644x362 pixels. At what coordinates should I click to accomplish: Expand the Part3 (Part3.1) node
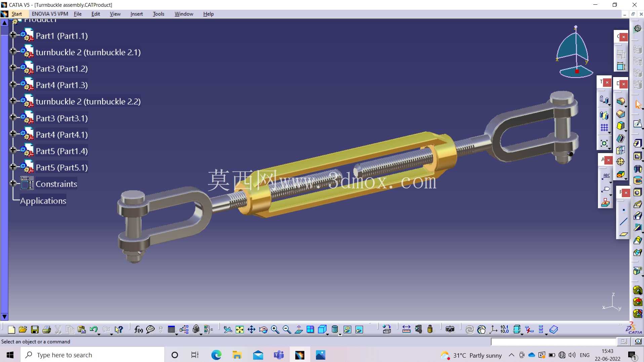point(13,117)
